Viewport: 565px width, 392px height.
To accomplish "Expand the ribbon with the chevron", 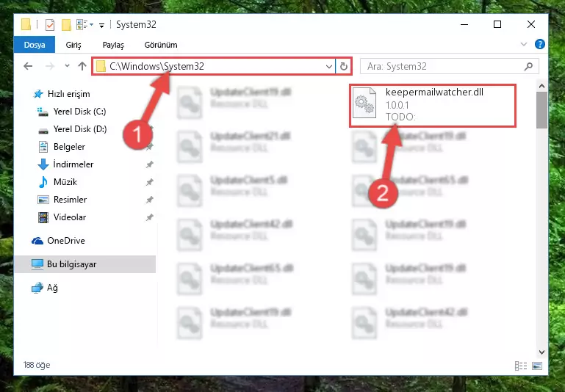I will pyautogui.click(x=524, y=44).
